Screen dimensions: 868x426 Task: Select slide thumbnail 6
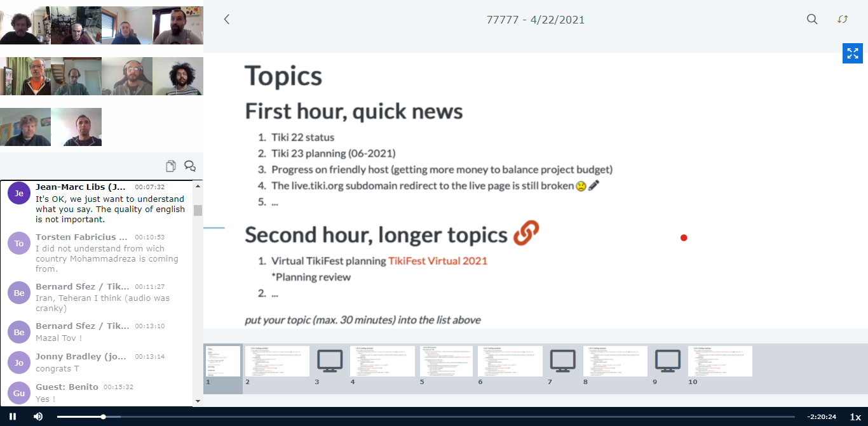[510, 361]
